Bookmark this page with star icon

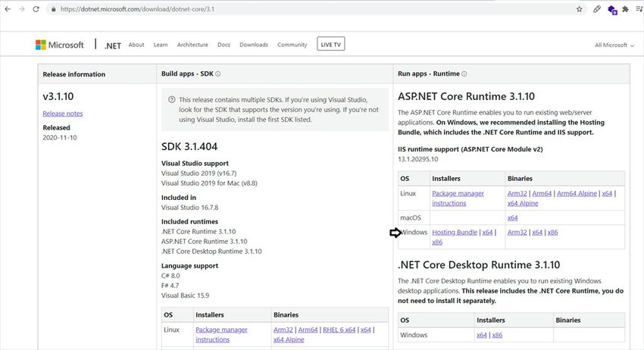click(x=580, y=9)
